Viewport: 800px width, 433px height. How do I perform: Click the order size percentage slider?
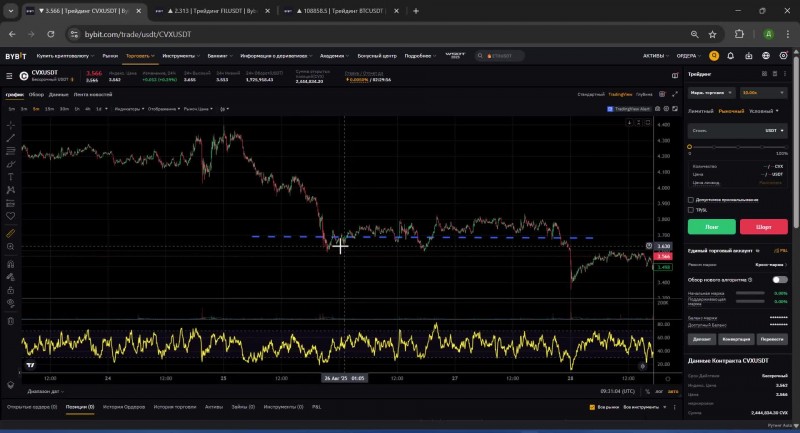coord(738,147)
